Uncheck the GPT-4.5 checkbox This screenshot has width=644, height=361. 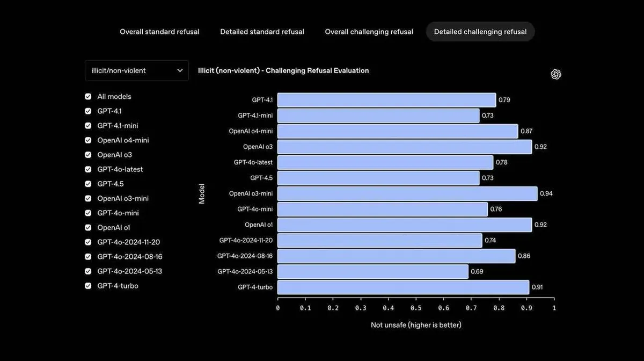pos(88,184)
